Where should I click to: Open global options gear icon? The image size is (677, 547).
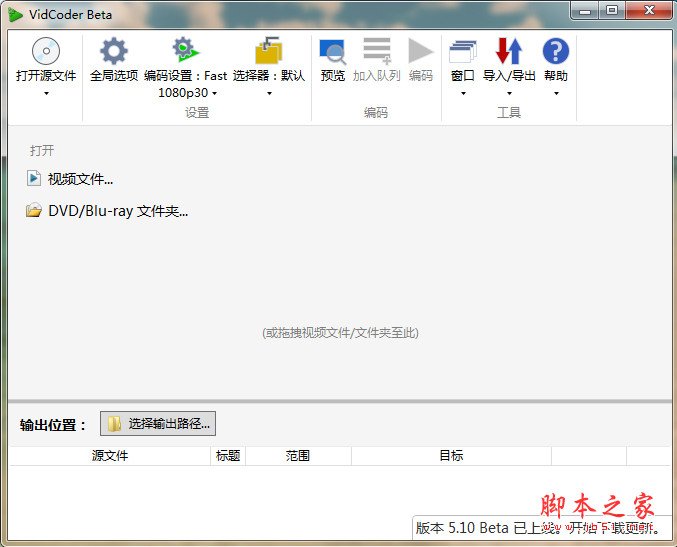click(x=114, y=51)
